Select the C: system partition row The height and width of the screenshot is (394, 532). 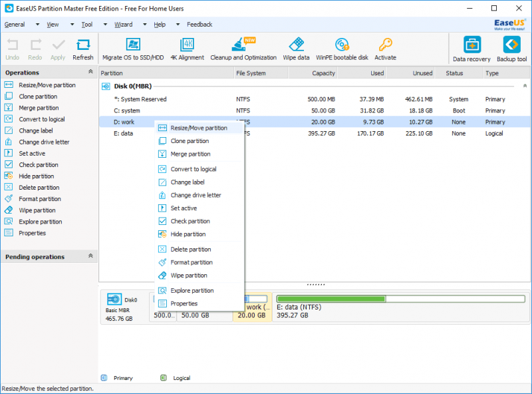[127, 110]
